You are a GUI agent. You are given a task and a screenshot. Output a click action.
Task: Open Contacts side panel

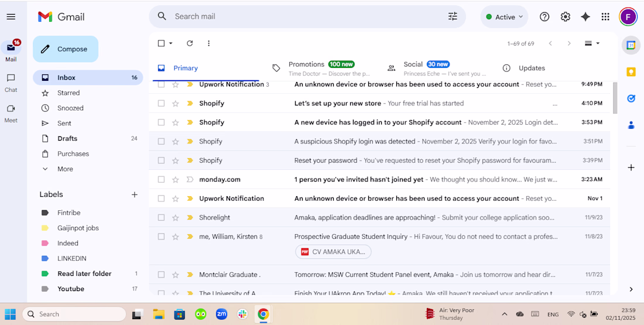coord(631,125)
